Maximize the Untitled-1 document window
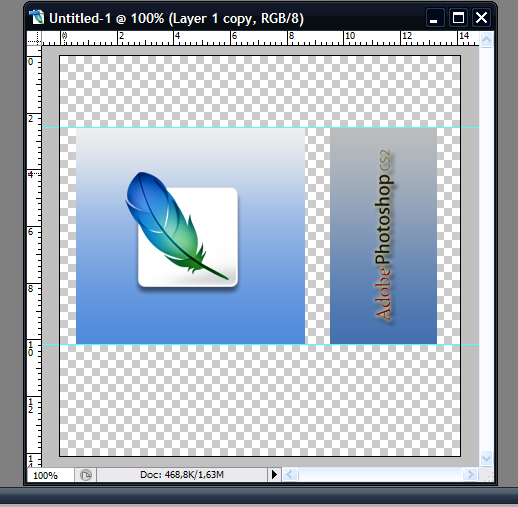518x507 pixels. (458, 18)
